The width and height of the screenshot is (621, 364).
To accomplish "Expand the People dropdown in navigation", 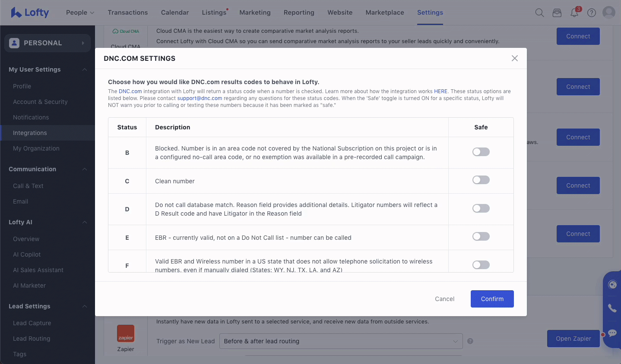I will (x=80, y=13).
